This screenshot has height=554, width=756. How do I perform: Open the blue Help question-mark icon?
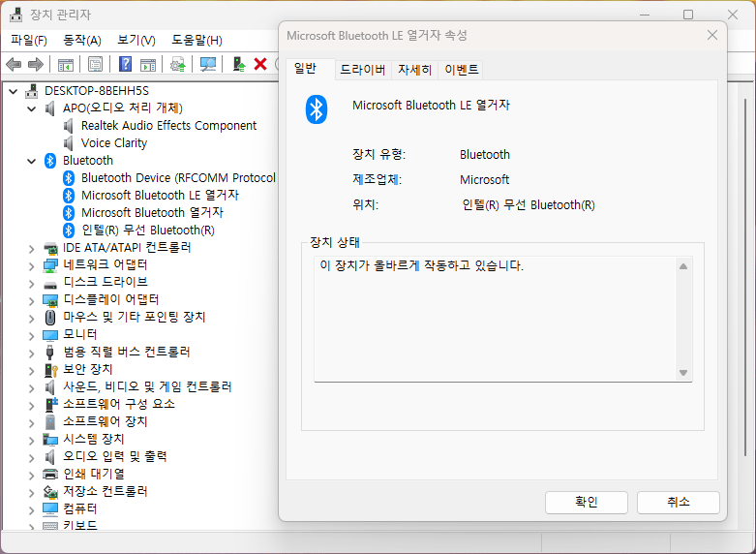[x=126, y=64]
